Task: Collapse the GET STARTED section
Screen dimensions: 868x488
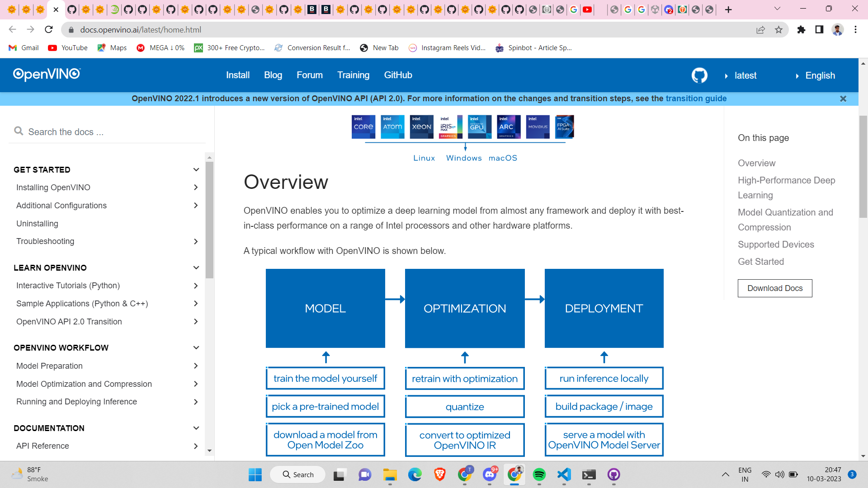Action: [x=196, y=169]
